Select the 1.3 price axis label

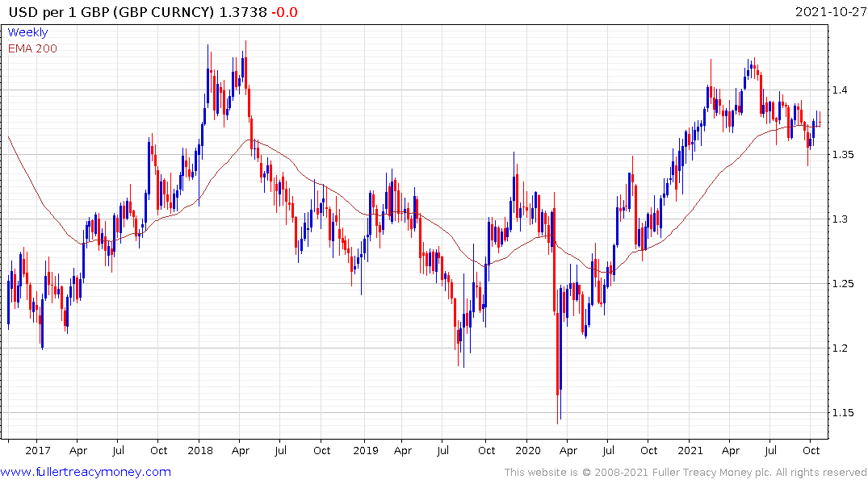point(839,219)
